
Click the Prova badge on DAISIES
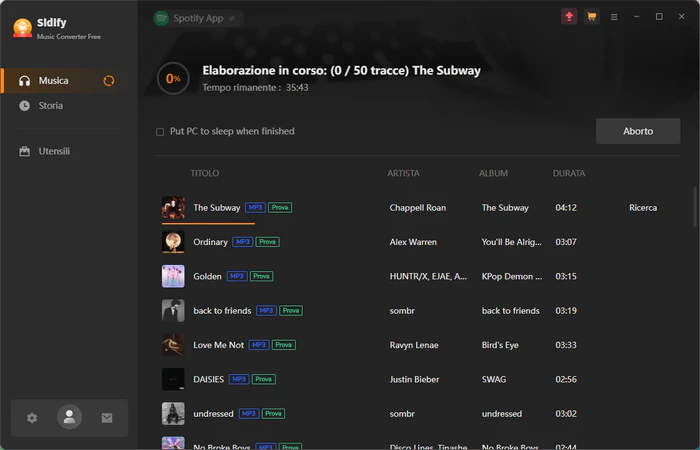264,379
